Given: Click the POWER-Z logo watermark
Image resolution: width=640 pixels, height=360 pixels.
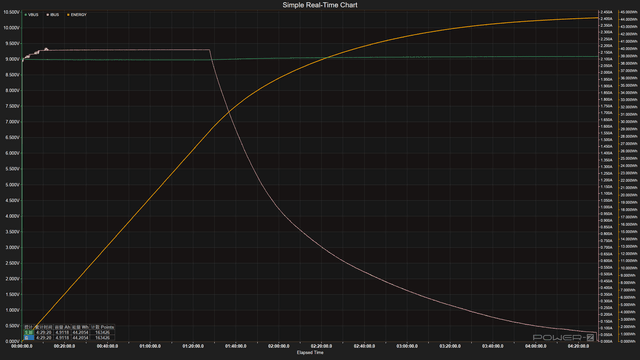Looking at the screenshot, I should click(563, 338).
